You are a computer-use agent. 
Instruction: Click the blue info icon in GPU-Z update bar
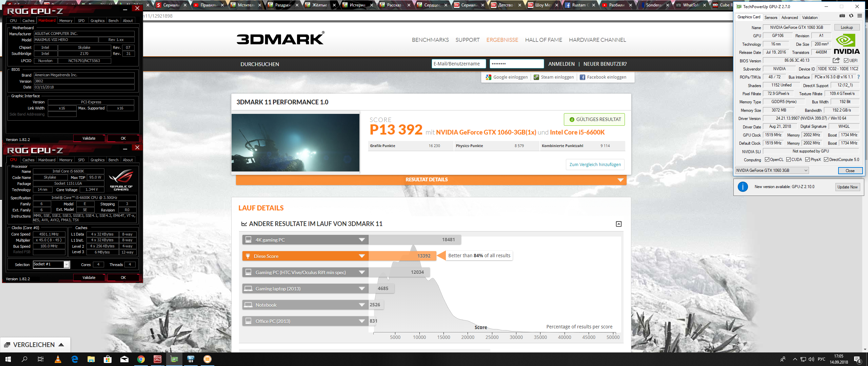[x=743, y=187]
